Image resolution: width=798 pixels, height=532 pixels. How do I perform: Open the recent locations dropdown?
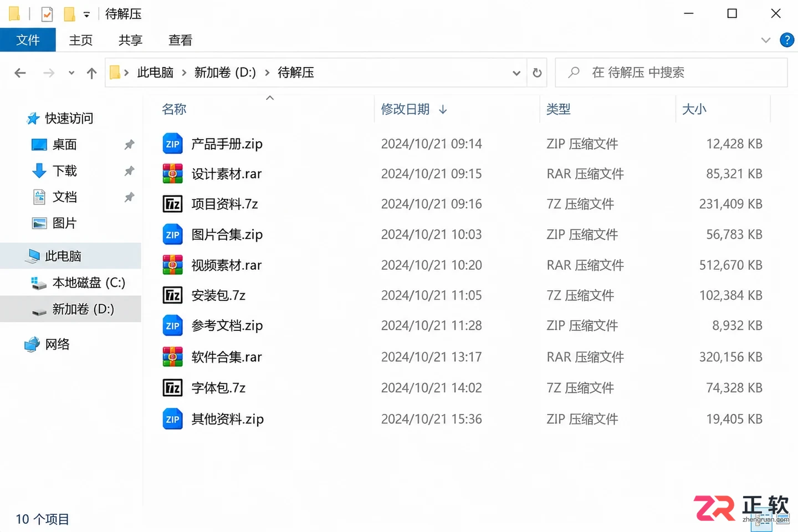click(x=71, y=73)
